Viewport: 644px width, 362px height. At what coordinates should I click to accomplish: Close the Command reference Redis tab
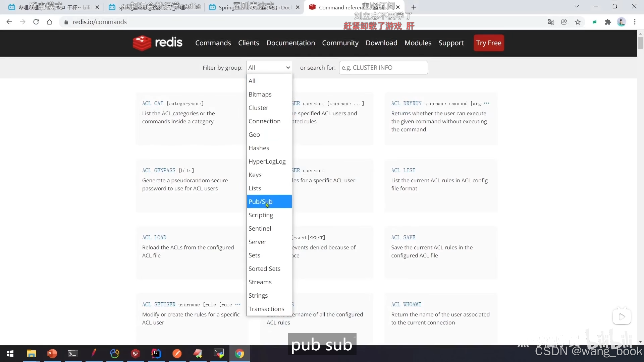tap(398, 7)
